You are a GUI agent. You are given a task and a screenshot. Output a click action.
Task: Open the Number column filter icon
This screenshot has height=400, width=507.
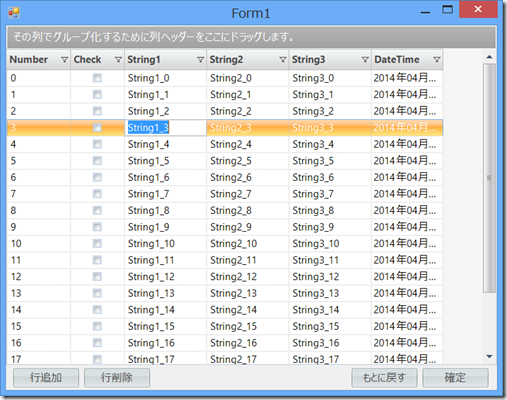(x=65, y=60)
